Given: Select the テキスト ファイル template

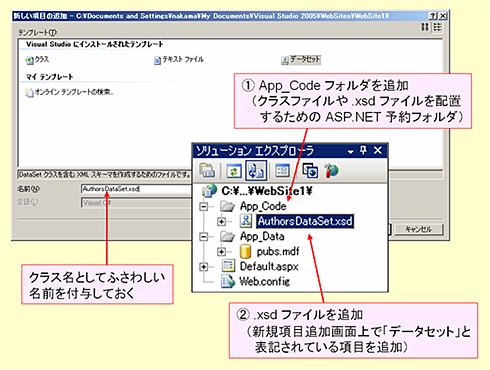Looking at the screenshot, I should [179, 60].
